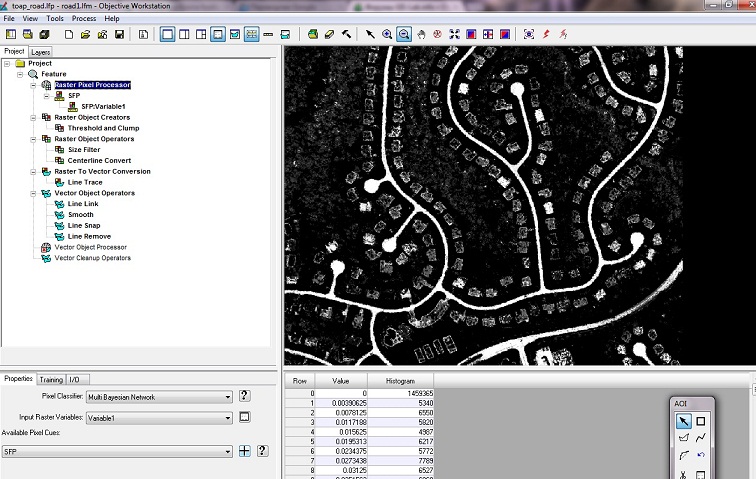The height and width of the screenshot is (479, 756).
Task: Open the Pixel Classifier dropdown
Action: point(227,397)
